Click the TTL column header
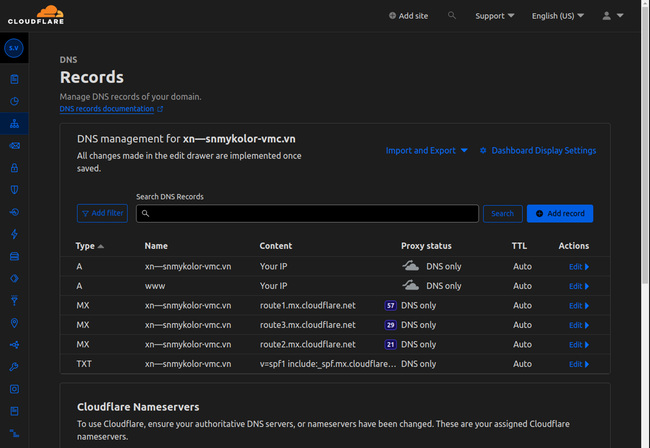 519,246
